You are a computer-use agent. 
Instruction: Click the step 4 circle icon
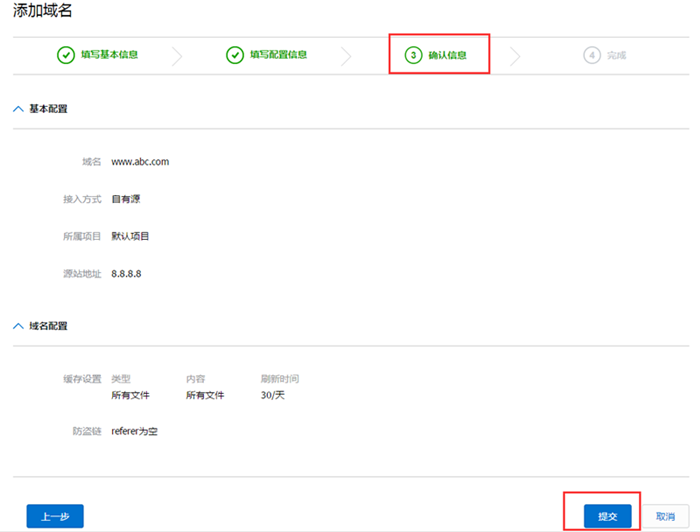pyautogui.click(x=592, y=55)
